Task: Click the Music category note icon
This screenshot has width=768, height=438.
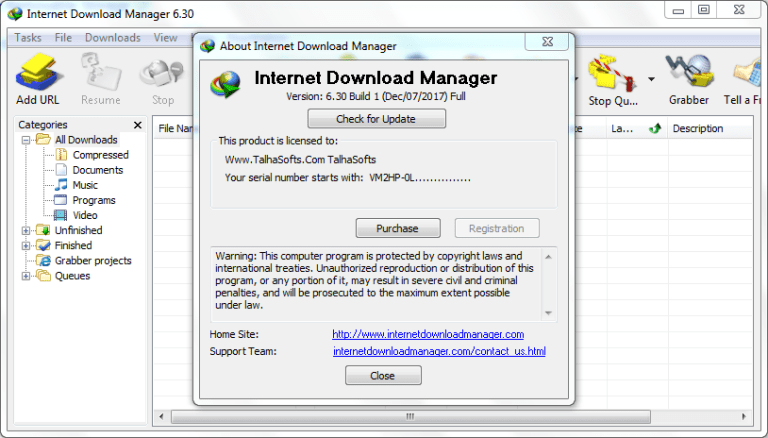Action: coord(61,185)
